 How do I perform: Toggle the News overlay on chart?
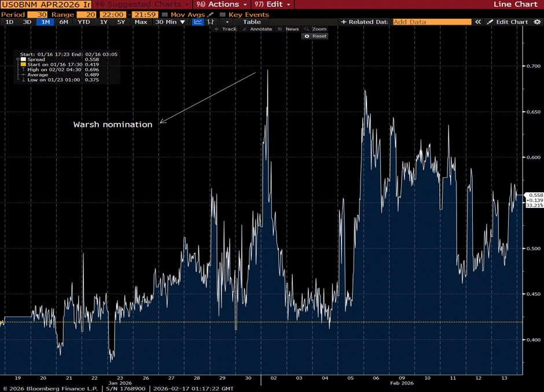(288, 29)
